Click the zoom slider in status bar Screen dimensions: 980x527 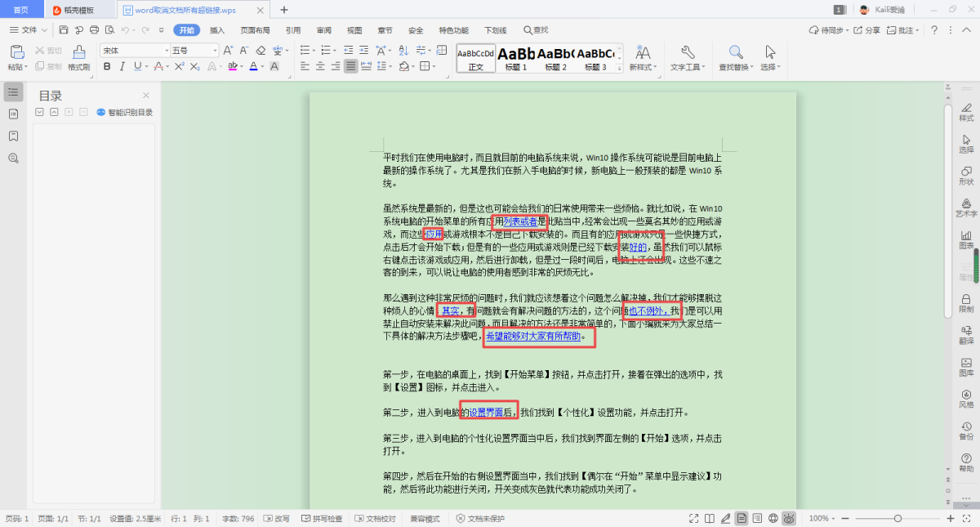tap(898, 519)
